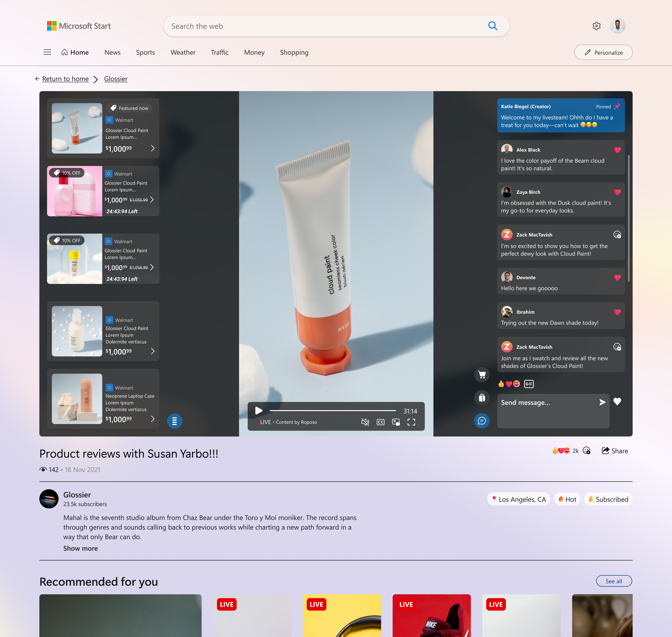Enable picture-in-picture mode
This screenshot has width=672, height=637.
pos(396,422)
